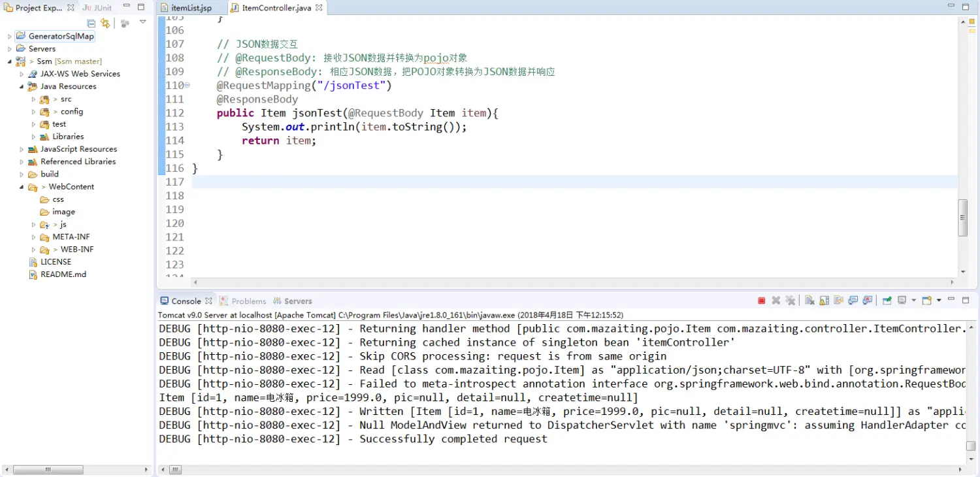Viewport: 980px width, 477px height.
Task: Close the Console view tab
Action: (x=208, y=301)
